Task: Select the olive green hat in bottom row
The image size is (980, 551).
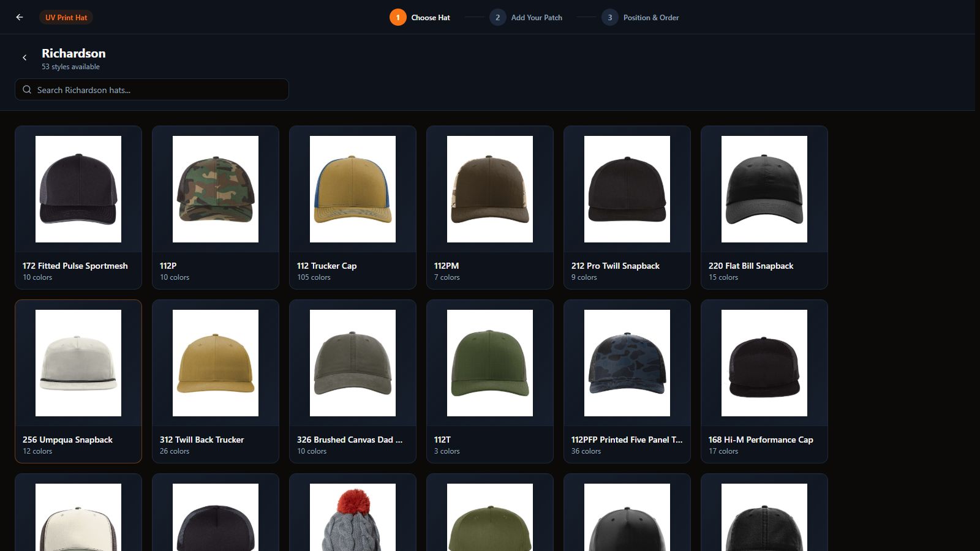Action: coord(490,517)
